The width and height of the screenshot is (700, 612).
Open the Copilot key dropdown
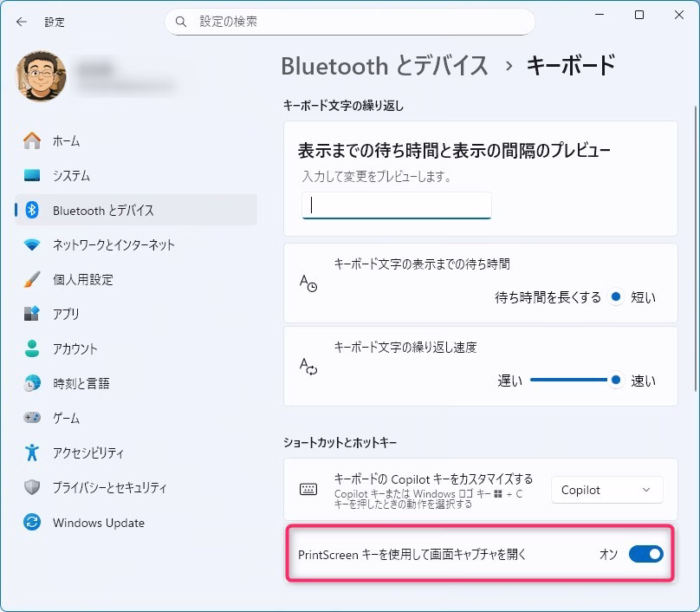pyautogui.click(x=606, y=490)
